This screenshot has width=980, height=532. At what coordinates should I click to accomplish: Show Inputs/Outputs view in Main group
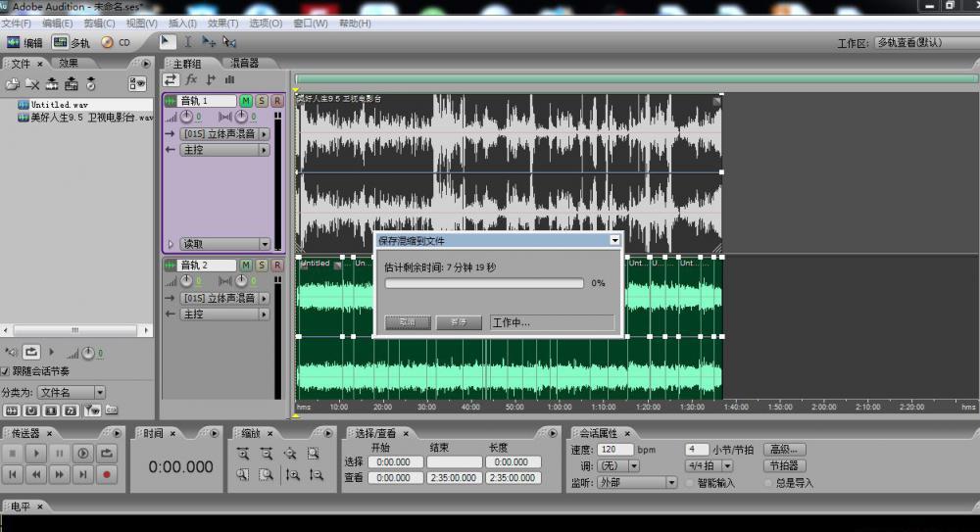pos(170,80)
